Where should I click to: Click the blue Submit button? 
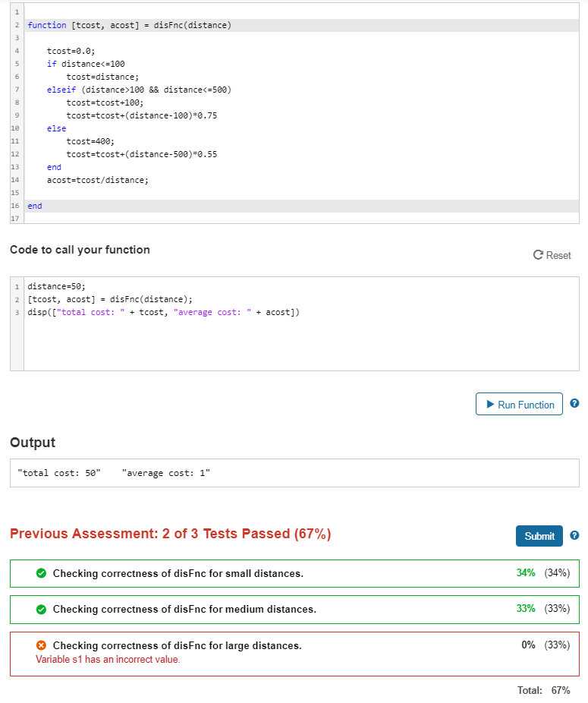(539, 536)
